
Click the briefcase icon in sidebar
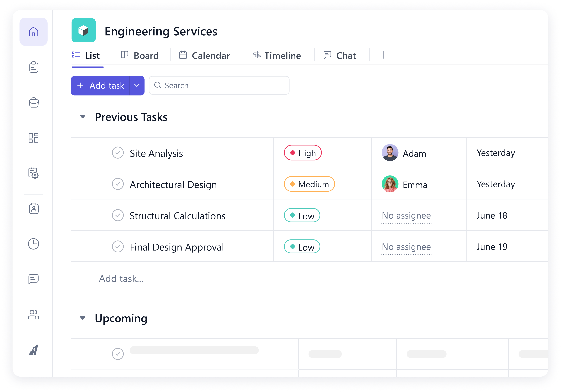point(33,103)
